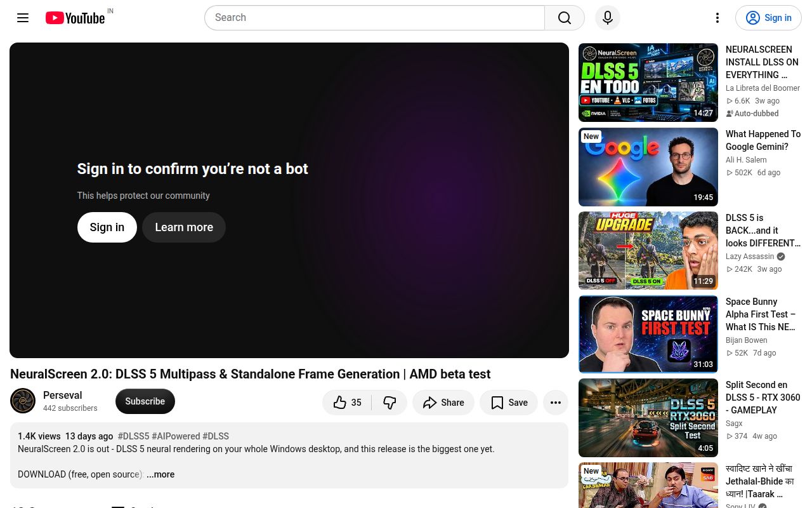Open the Space Bunny First Test thumbnail
The height and width of the screenshot is (508, 812).
648,334
